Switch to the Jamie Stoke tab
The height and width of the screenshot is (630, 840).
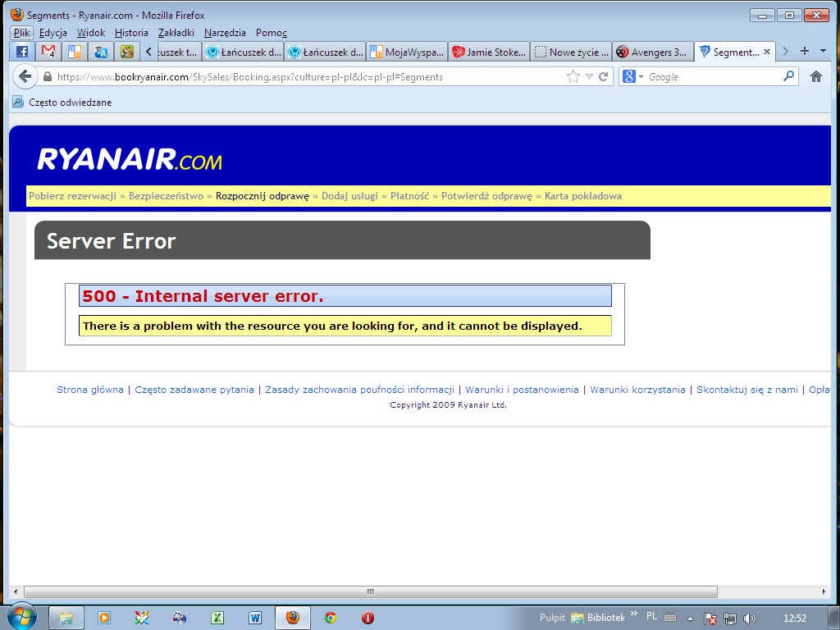coord(489,52)
